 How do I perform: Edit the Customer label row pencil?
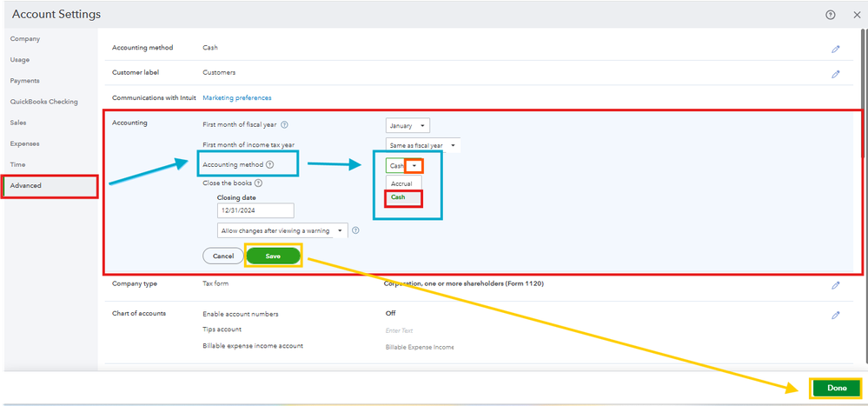point(835,74)
